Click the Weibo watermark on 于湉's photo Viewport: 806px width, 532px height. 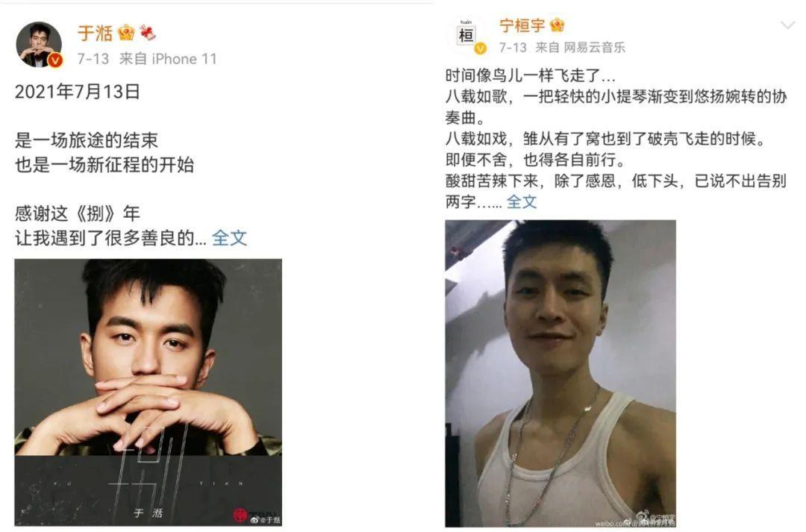266,519
